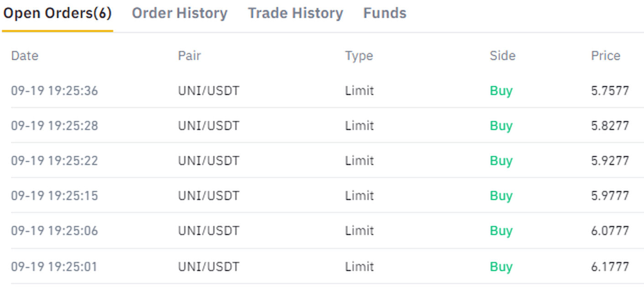
Task: Open UNI/USDT pair on the 19:25:36 order
Action: (209, 91)
